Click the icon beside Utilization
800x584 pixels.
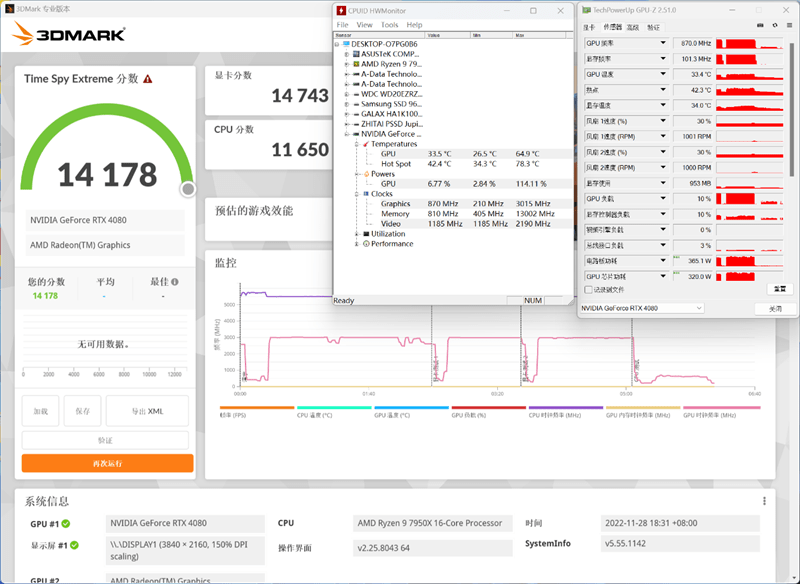(x=366, y=234)
